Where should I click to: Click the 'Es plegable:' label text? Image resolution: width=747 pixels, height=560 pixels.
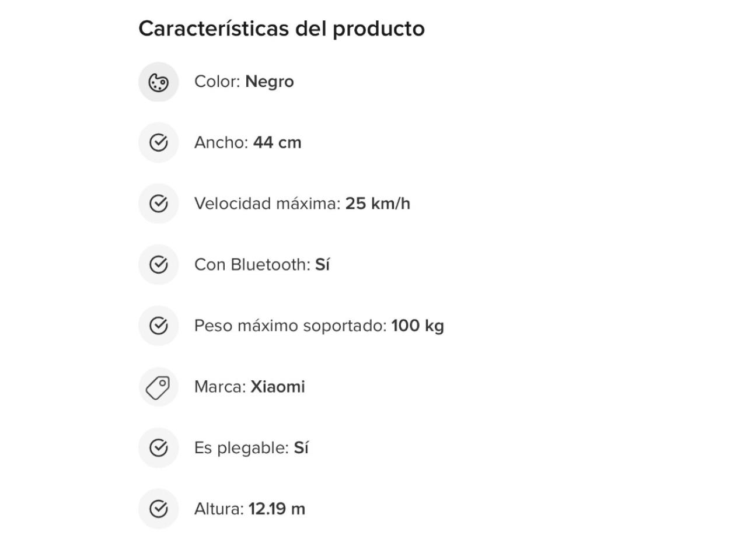[242, 448]
